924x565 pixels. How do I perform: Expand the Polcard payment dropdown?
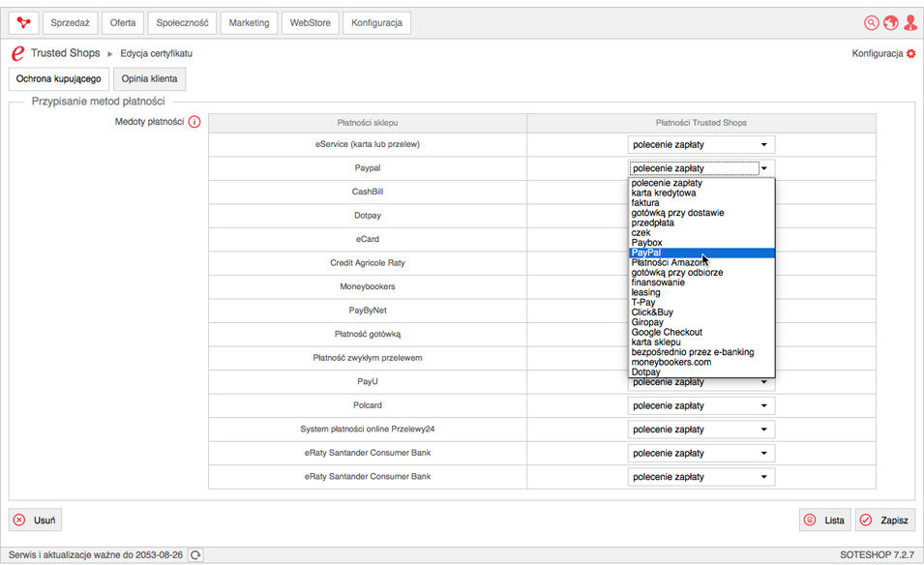pos(701,406)
